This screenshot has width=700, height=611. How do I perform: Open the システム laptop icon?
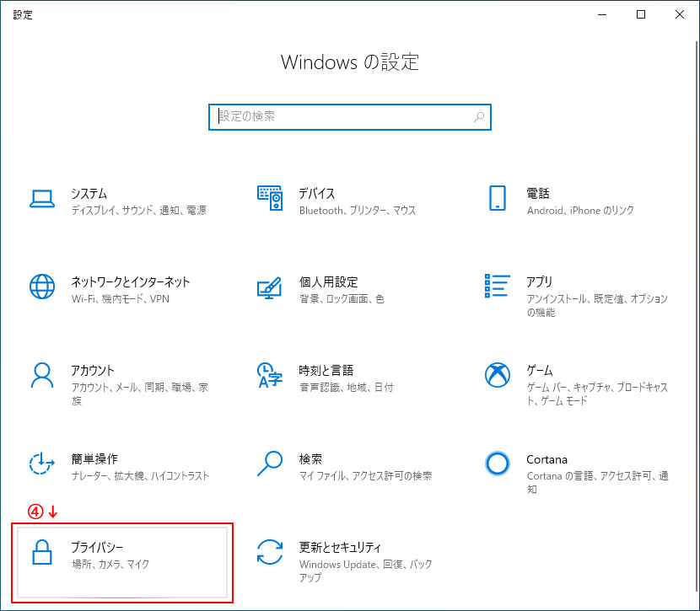[42, 198]
